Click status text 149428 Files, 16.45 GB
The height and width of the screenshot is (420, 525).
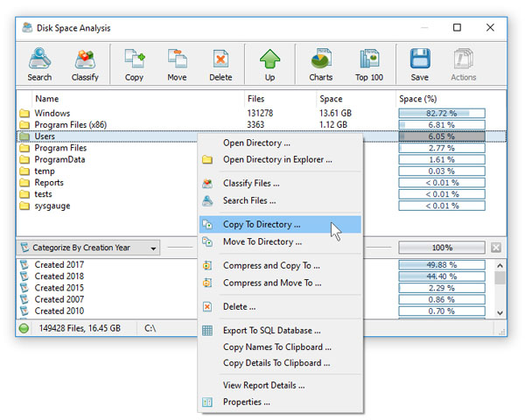tap(80, 328)
